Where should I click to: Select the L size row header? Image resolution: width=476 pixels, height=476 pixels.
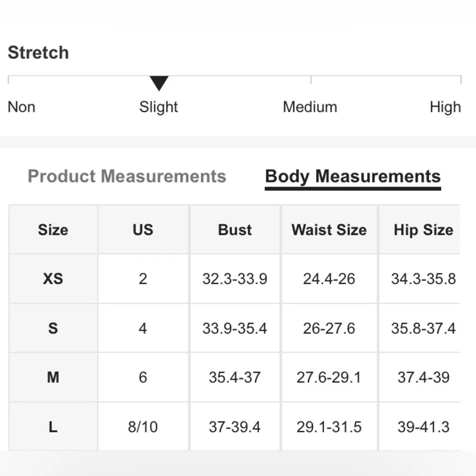pyautogui.click(x=53, y=427)
